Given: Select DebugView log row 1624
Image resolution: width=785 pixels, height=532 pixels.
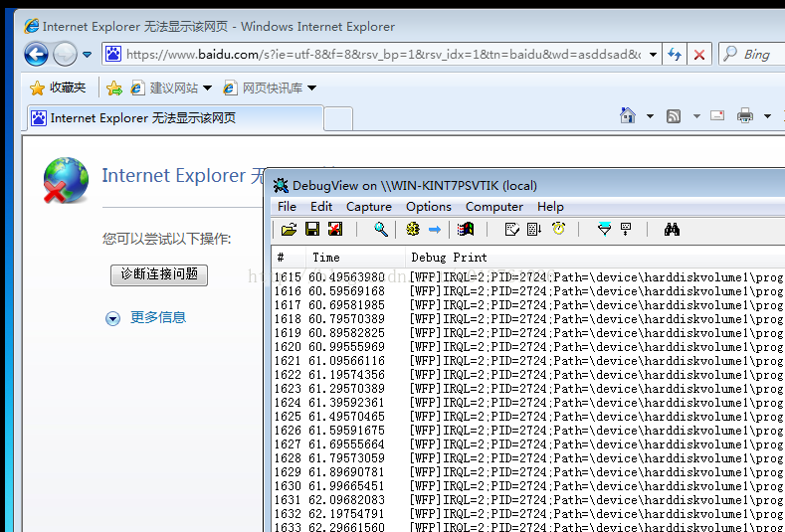Looking at the screenshot, I should (x=528, y=403).
